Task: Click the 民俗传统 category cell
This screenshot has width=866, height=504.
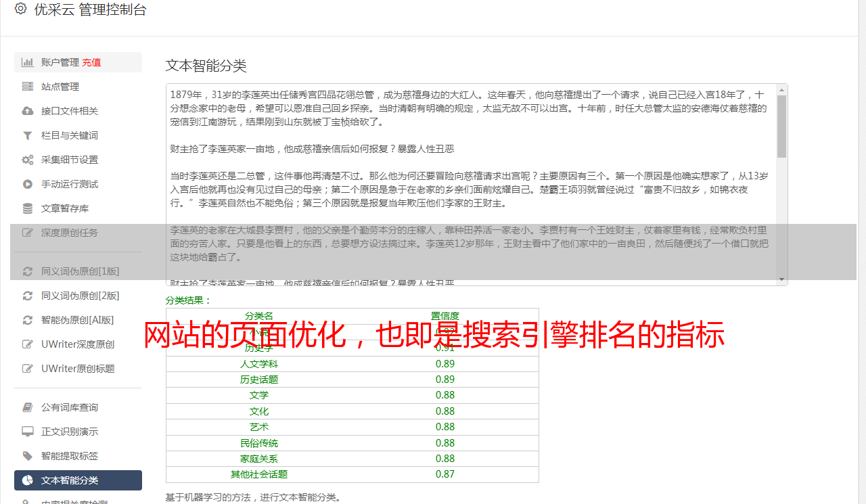Action: pos(259,443)
